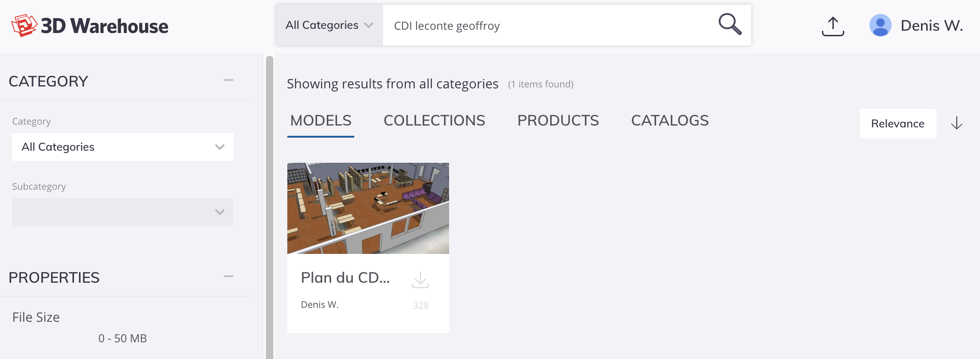The image size is (980, 359).
Task: Open the Category filter dropdown
Action: [x=123, y=147]
